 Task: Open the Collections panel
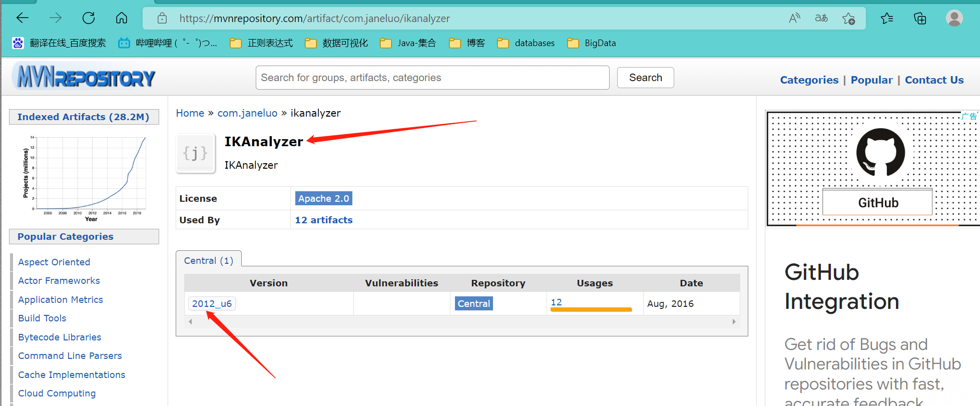click(920, 19)
